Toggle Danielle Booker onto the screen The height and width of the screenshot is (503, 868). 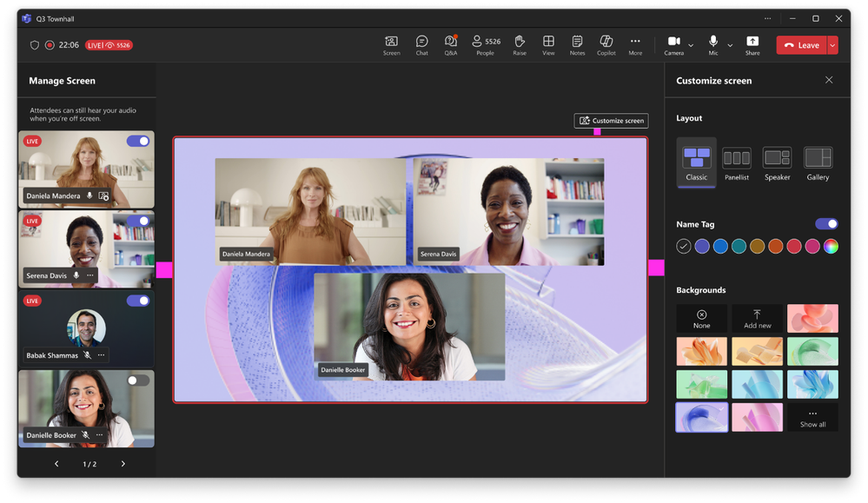137,380
